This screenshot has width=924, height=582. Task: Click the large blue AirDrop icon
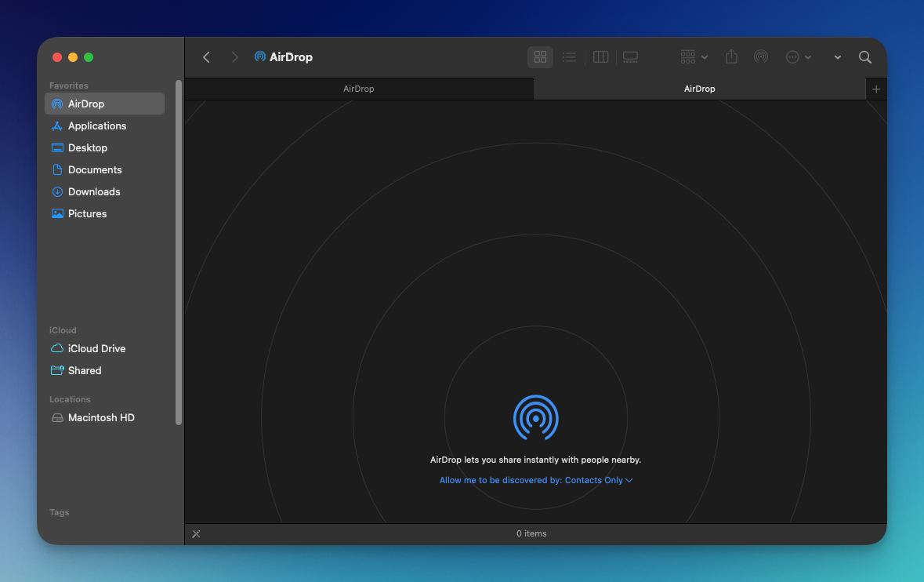tap(535, 417)
